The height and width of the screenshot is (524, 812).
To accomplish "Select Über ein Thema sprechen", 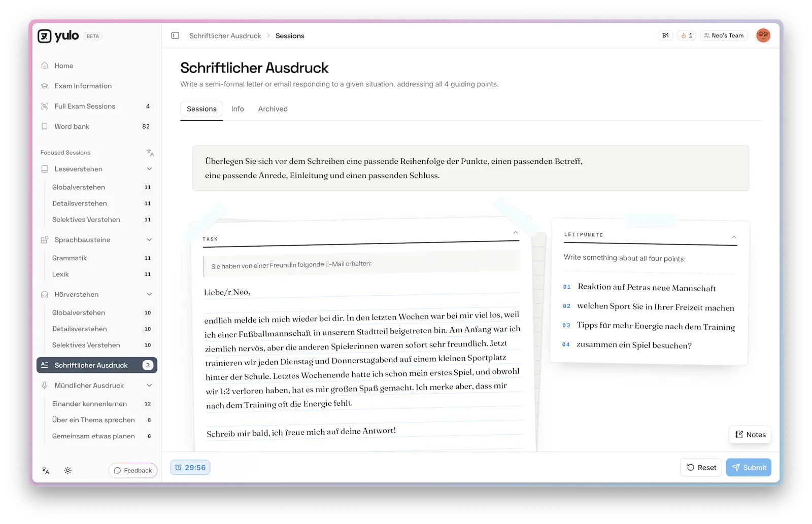I will [x=101, y=420].
